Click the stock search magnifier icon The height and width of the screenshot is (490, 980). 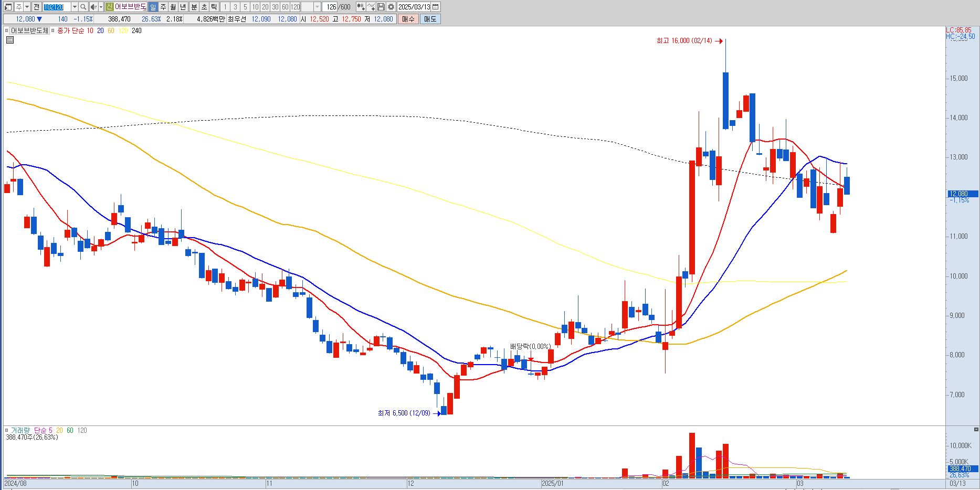(x=83, y=7)
